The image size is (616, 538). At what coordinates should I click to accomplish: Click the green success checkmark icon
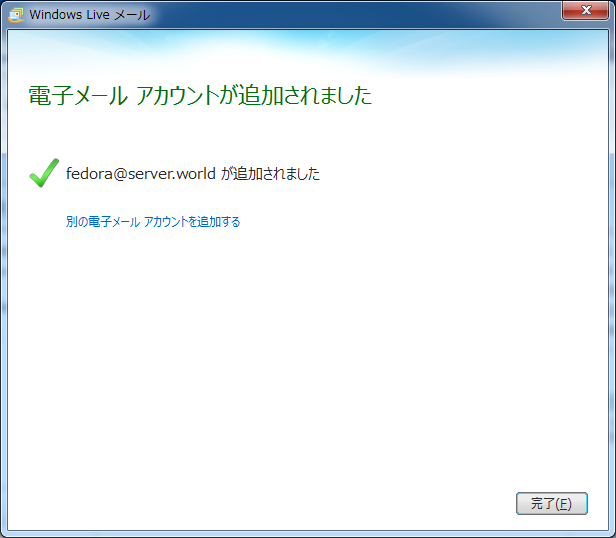pyautogui.click(x=44, y=173)
